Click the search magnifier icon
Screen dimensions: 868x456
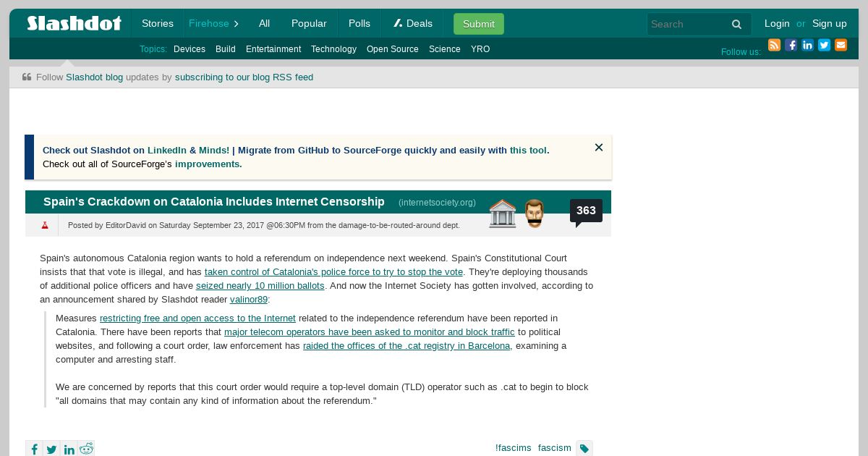[736, 24]
